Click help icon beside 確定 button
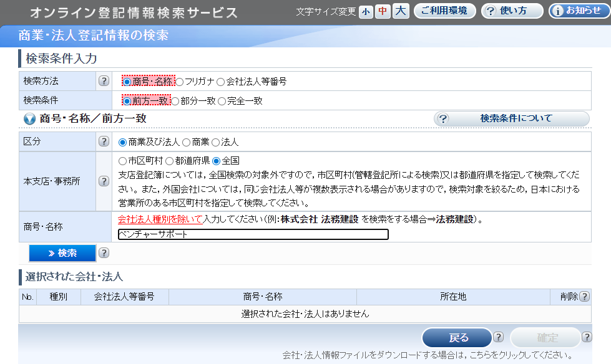Screen dimensions: 611x364 (587, 337)
